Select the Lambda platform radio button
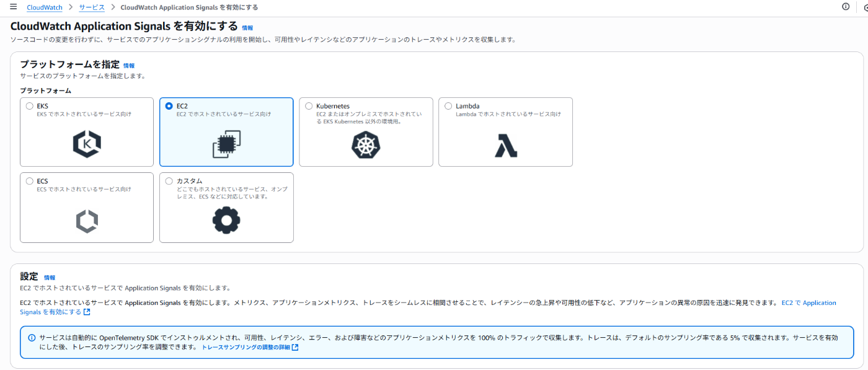 pyautogui.click(x=448, y=106)
